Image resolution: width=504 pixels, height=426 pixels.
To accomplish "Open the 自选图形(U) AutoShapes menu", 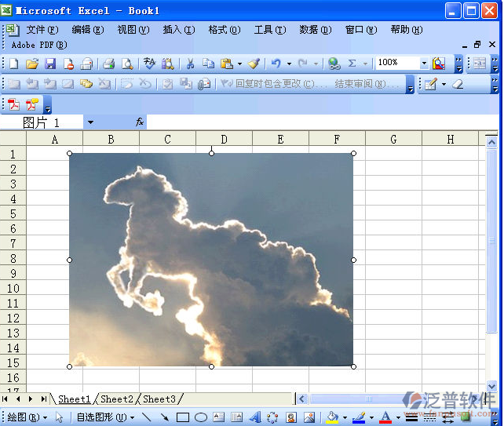I will point(105,417).
